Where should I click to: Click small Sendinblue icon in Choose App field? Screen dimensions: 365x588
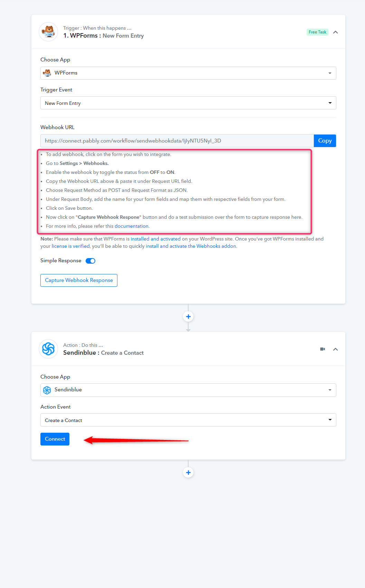47,390
